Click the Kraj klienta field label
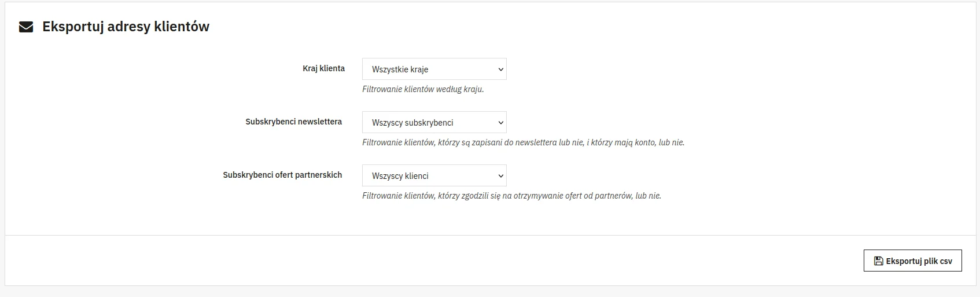 point(323,68)
